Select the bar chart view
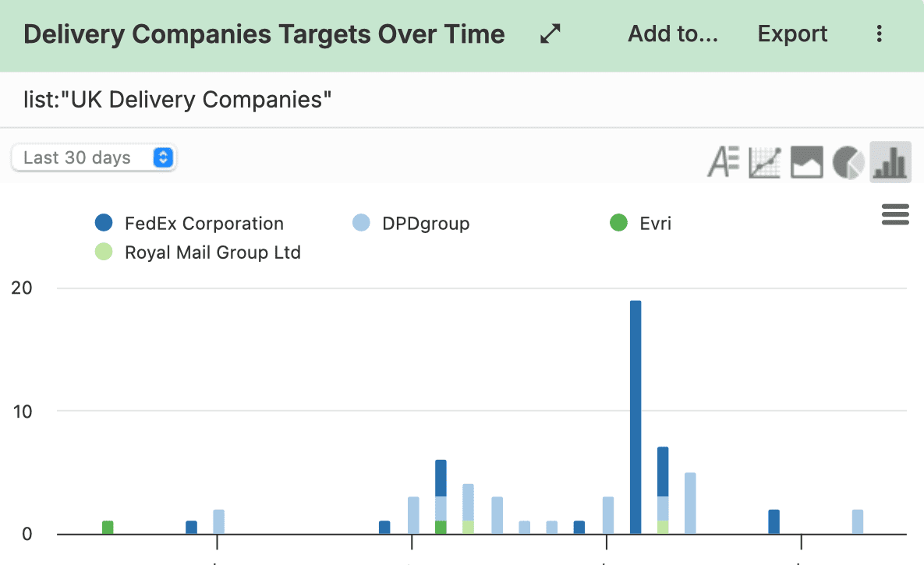Image resolution: width=924 pixels, height=565 pixels. coord(890,161)
